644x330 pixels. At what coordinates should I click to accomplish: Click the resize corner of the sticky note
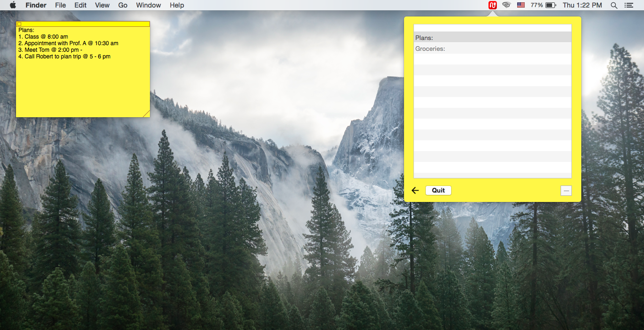tap(147, 114)
